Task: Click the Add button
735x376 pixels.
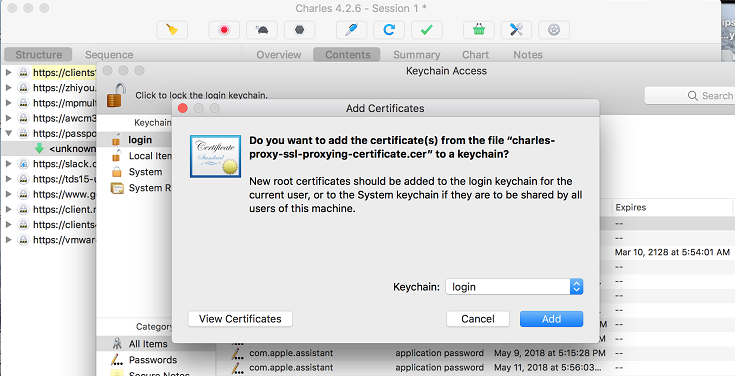Action: pyautogui.click(x=551, y=319)
